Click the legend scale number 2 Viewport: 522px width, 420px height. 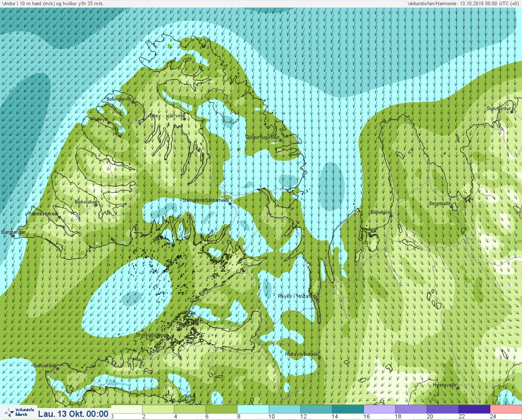[144, 416]
